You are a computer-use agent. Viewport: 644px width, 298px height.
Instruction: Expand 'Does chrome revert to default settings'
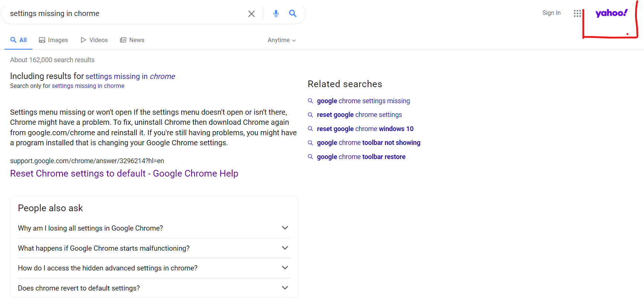click(285, 288)
